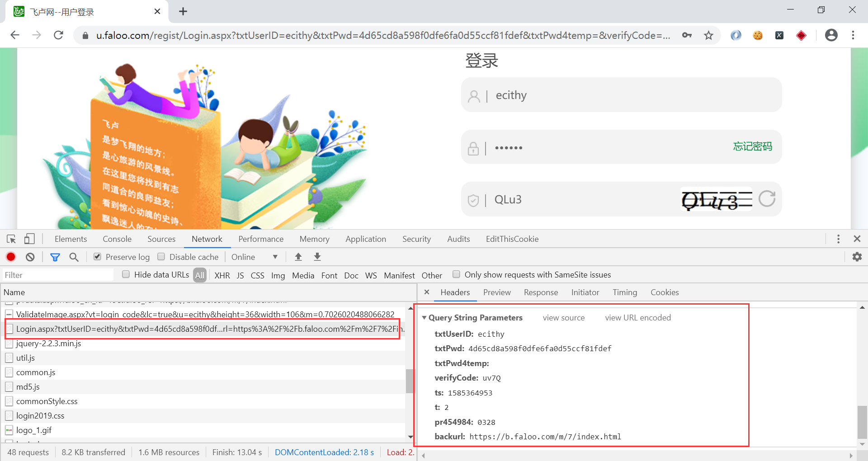Open the dark X extension icon
Image resolution: width=868 pixels, height=461 pixels.
tap(779, 35)
